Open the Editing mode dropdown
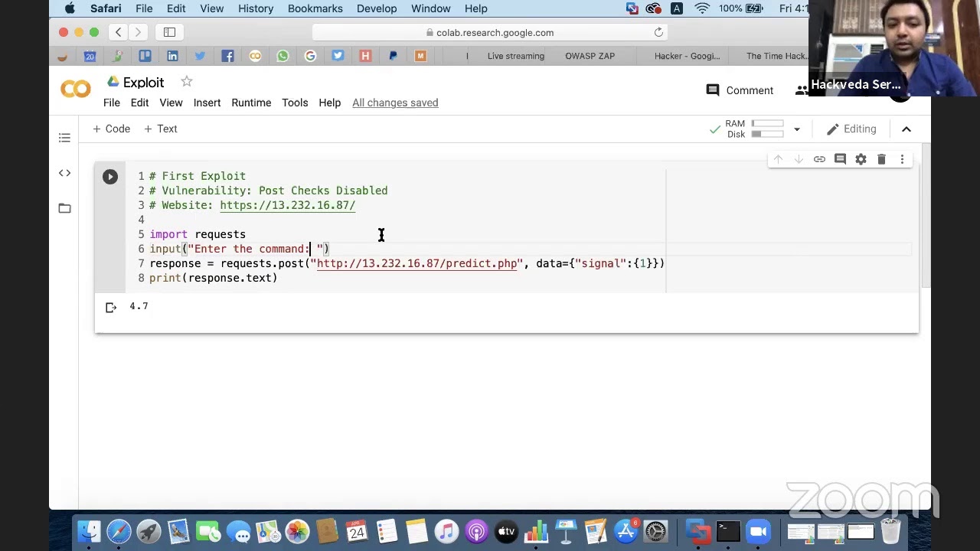This screenshot has height=551, width=980. coord(851,129)
